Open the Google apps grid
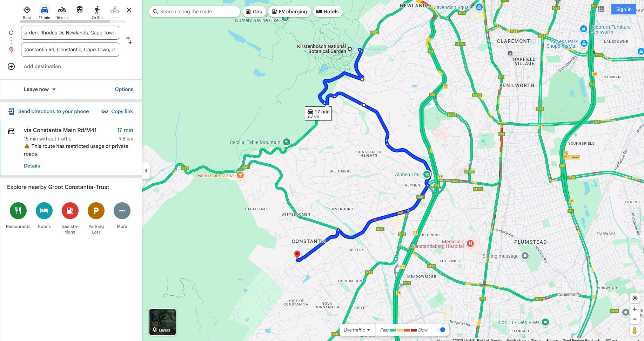The height and width of the screenshot is (341, 644). (x=601, y=9)
